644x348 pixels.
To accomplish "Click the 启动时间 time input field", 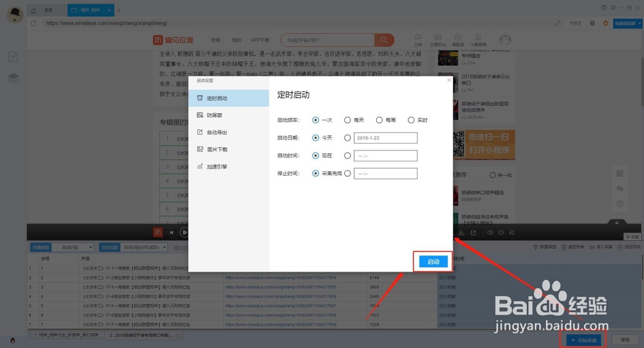I will point(386,156).
